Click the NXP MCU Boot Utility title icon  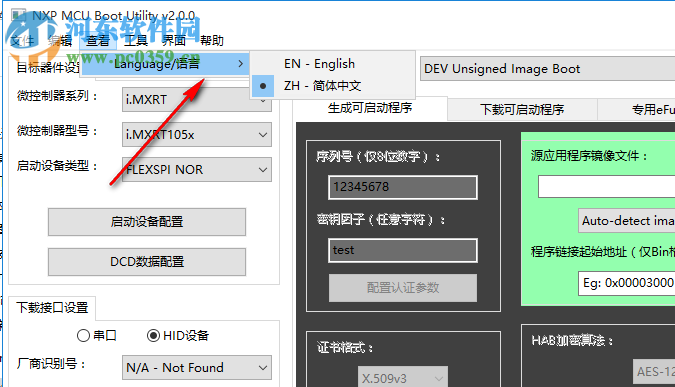pyautogui.click(x=19, y=16)
